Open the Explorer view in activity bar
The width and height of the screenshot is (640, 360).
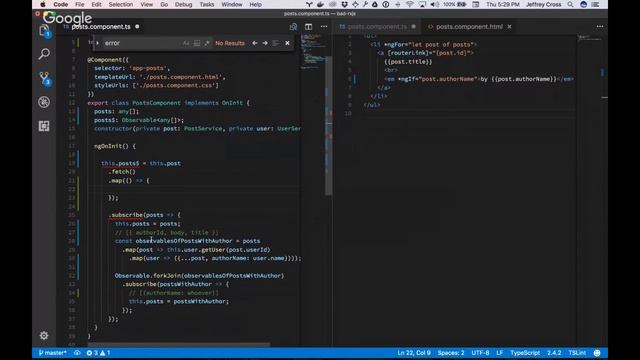(44, 31)
